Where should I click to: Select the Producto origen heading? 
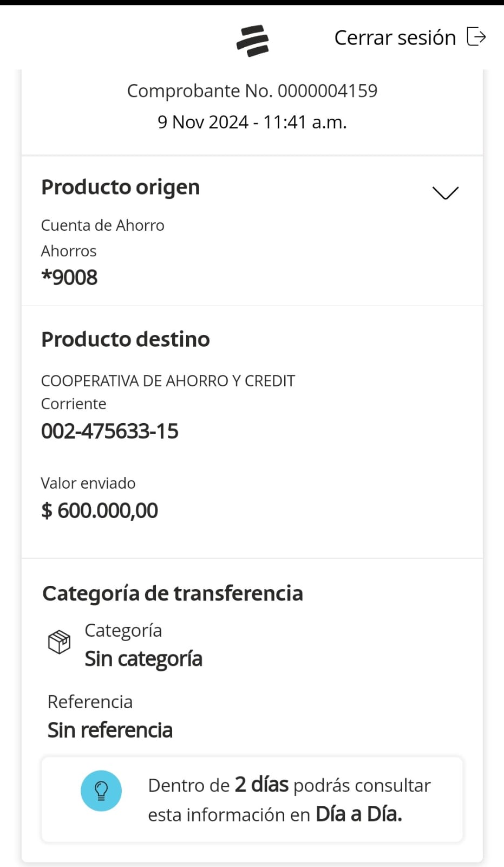coord(120,187)
